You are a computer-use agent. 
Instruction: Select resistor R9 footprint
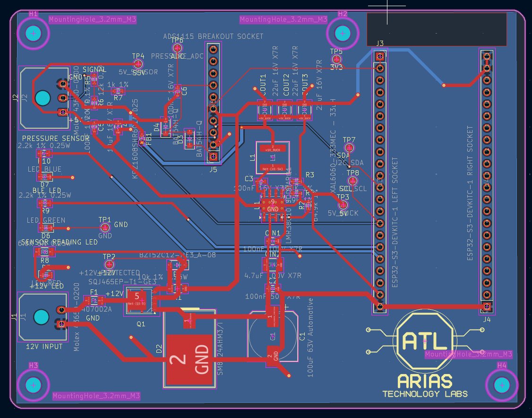click(45, 203)
